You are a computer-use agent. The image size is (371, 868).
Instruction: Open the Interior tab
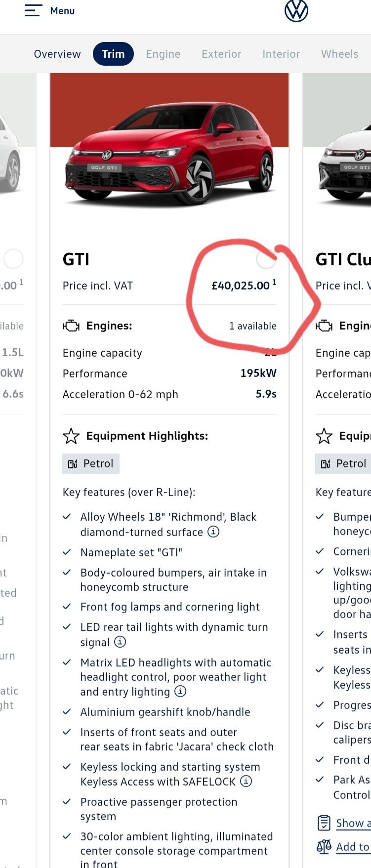coord(281,54)
